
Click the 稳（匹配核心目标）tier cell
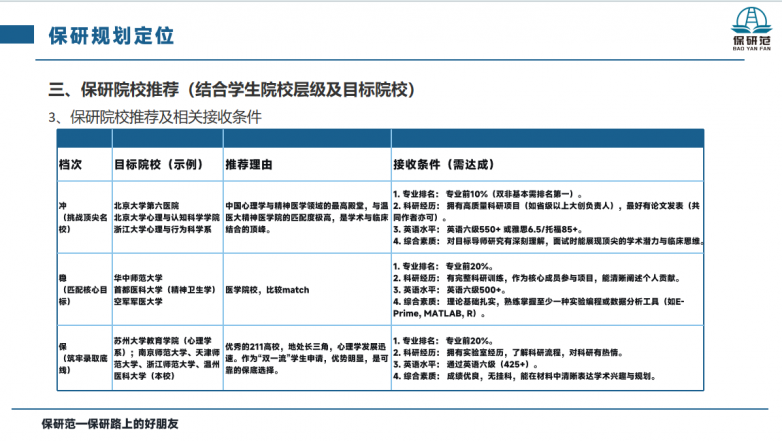click(x=81, y=281)
